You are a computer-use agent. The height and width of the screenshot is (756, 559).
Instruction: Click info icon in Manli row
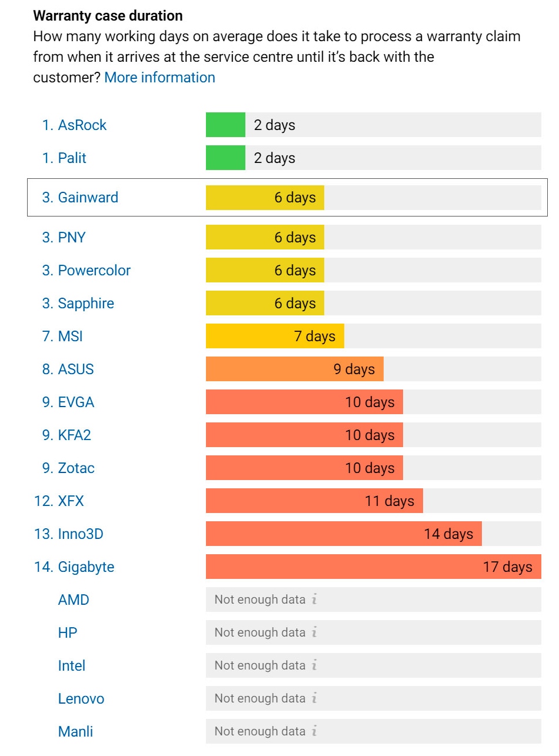(x=314, y=732)
